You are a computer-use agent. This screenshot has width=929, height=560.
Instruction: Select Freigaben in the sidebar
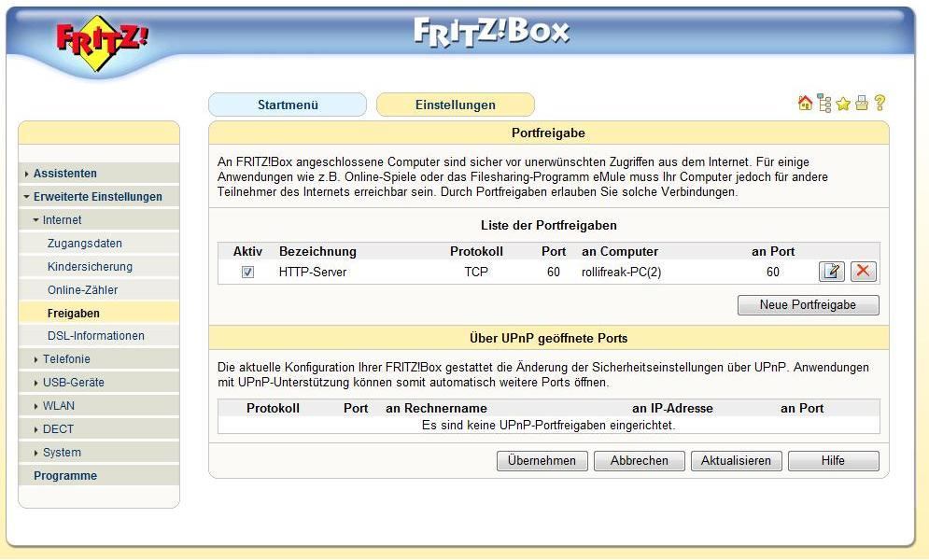coord(74,314)
